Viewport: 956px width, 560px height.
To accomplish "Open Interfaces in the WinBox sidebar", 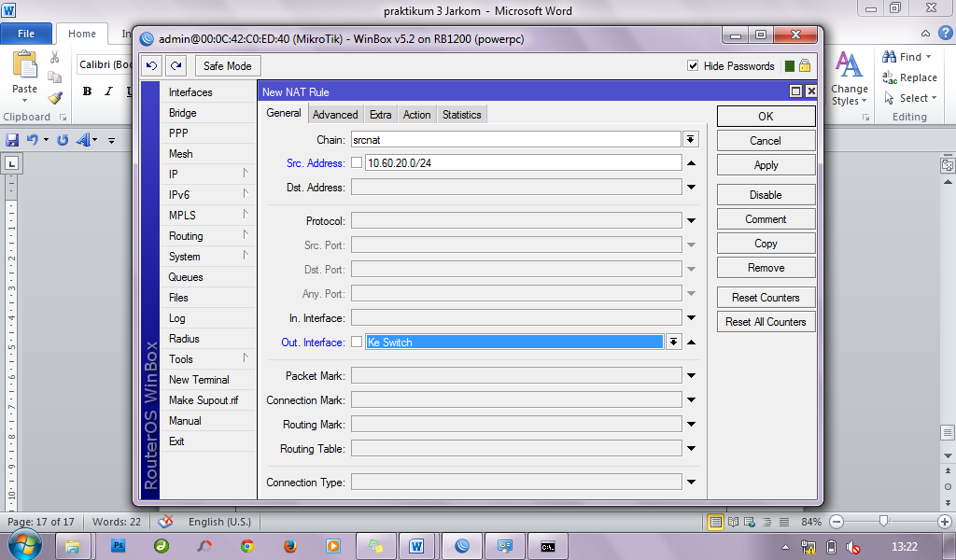I will [208, 92].
